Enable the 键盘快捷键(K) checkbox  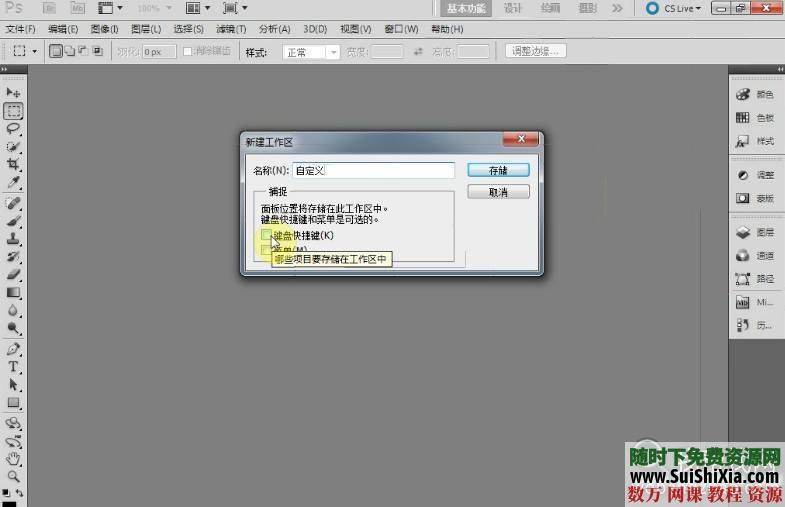266,234
